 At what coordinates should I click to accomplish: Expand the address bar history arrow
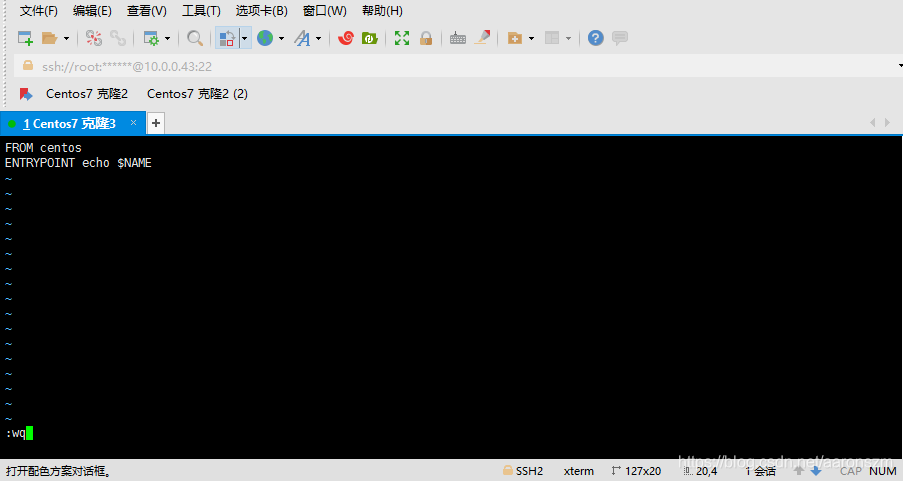click(900, 66)
